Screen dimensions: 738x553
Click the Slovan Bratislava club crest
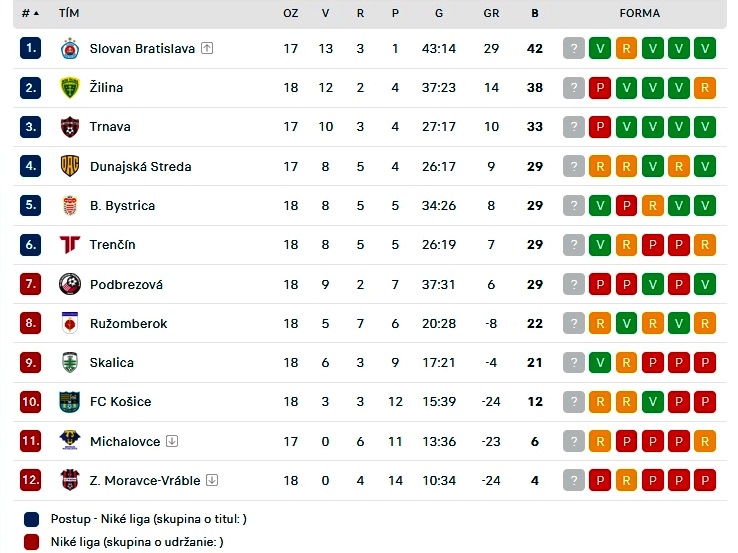point(70,48)
